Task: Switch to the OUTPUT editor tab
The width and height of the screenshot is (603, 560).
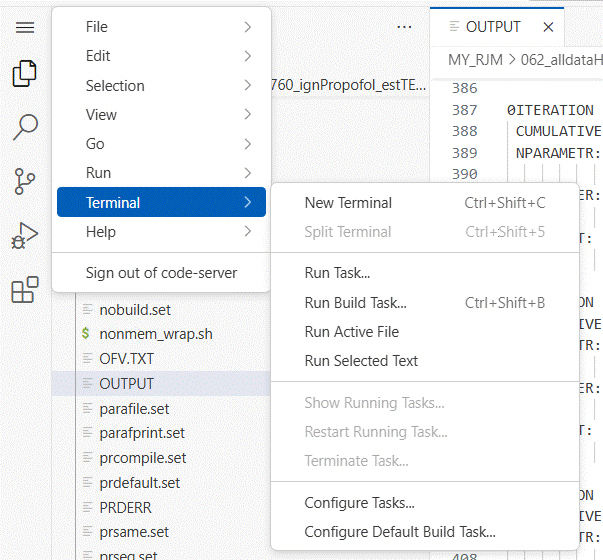Action: point(492,27)
